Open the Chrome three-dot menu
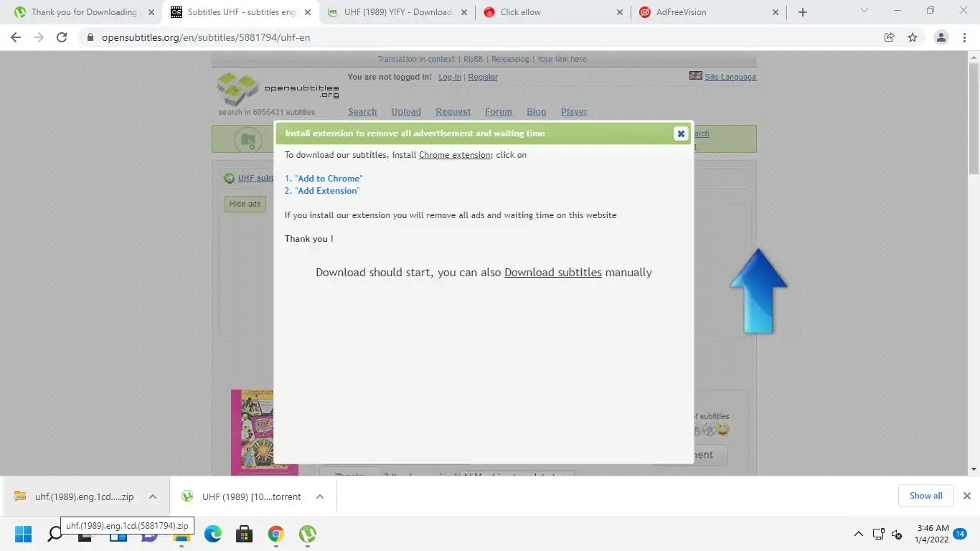This screenshot has width=980, height=551. pos(965,37)
